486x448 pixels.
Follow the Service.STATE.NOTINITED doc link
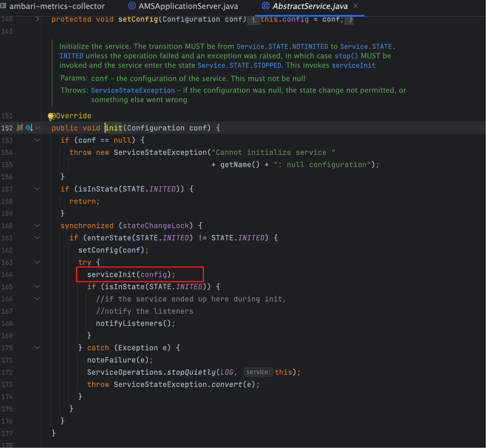pos(282,46)
